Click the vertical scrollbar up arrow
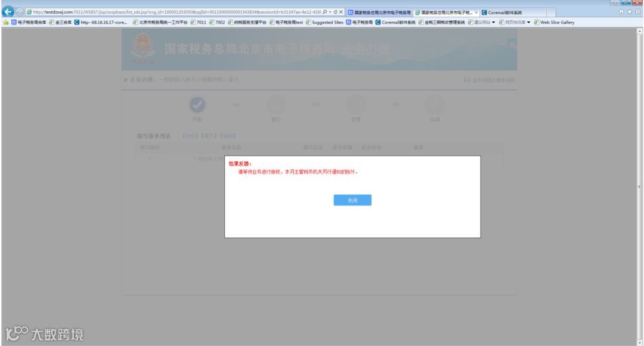This screenshot has height=346, width=644. tap(639, 31)
